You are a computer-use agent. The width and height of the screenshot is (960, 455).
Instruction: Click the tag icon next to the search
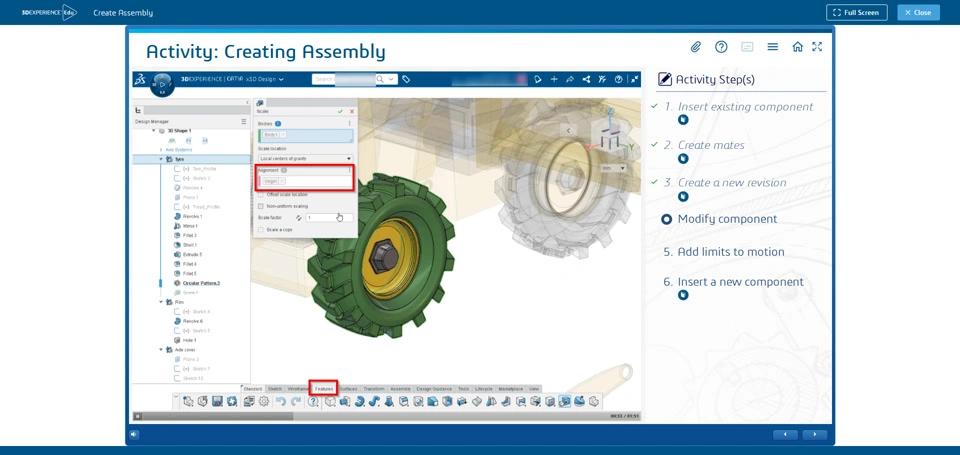pos(406,79)
